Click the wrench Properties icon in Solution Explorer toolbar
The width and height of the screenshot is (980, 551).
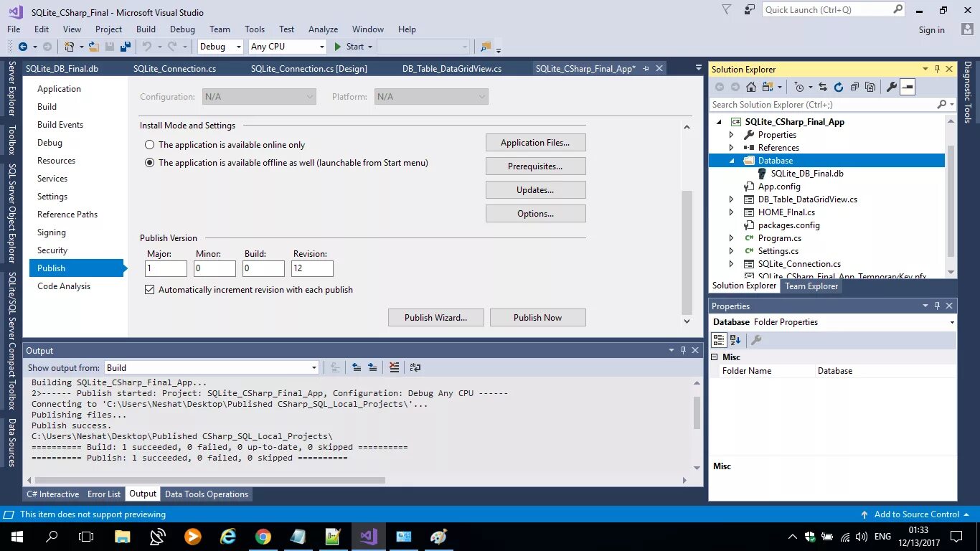coord(892,87)
